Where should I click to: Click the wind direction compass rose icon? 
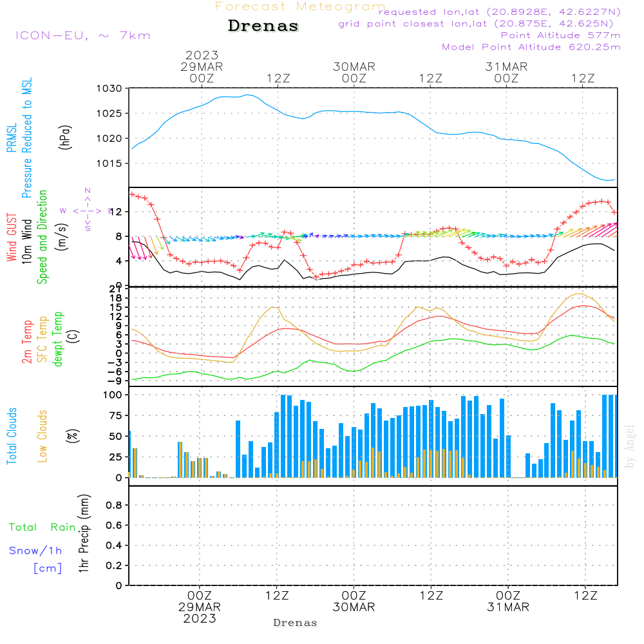pyautogui.click(x=87, y=210)
